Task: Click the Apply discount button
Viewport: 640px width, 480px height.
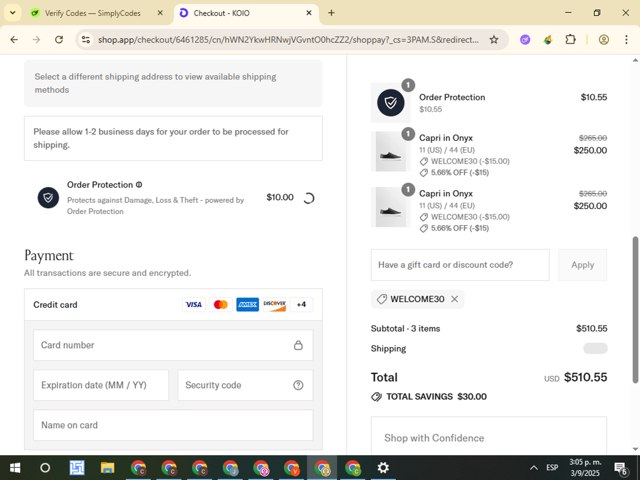Action: coord(582,265)
